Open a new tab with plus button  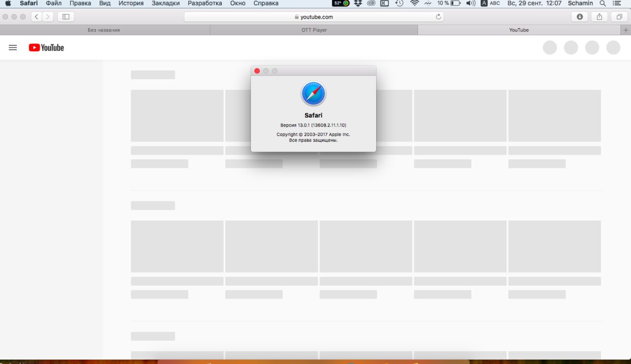click(626, 30)
